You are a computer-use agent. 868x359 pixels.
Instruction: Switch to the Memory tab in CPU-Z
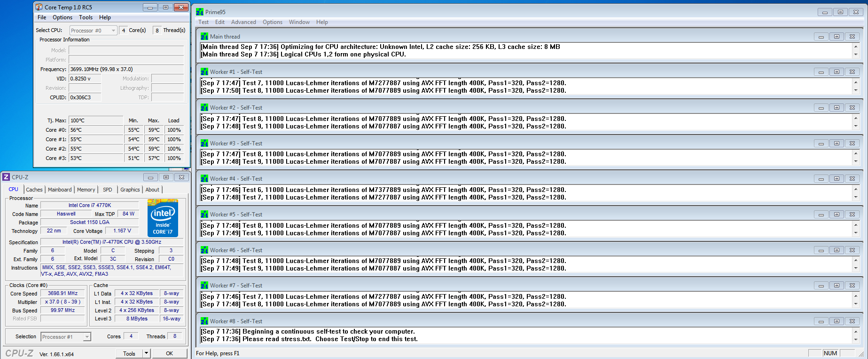click(x=86, y=190)
